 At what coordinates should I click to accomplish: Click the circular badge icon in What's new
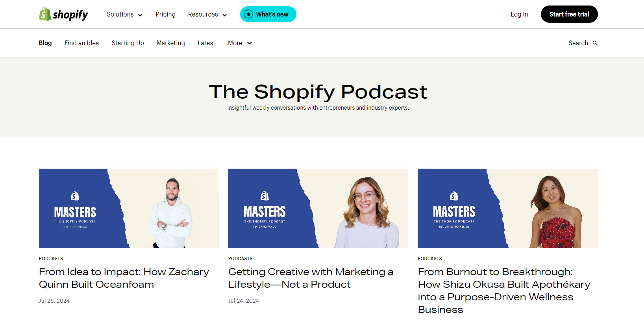coord(248,14)
